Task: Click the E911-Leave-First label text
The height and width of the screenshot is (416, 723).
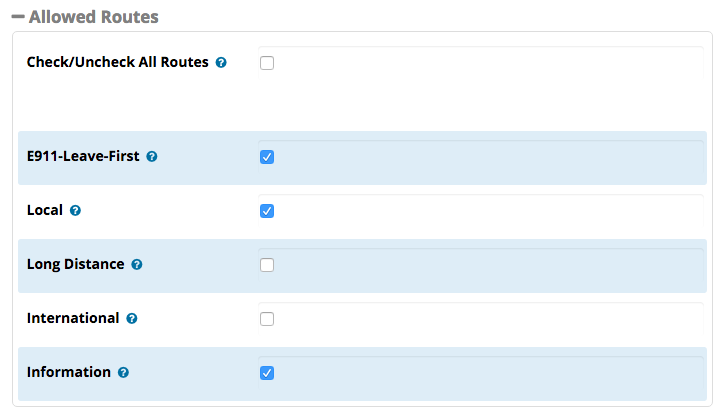Action: pos(83,156)
